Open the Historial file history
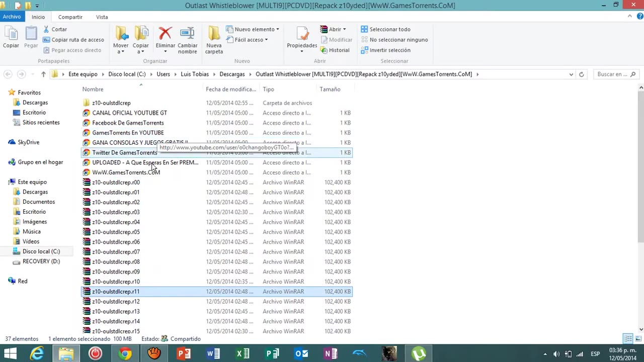Viewport: 644px width, 362px height. 335,50
